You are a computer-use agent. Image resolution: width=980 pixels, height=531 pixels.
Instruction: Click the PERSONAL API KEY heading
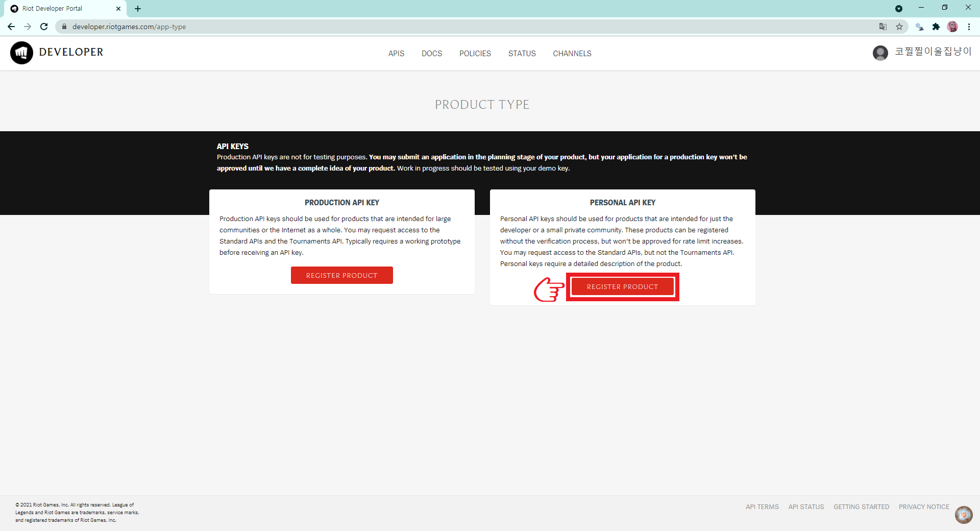[623, 203]
